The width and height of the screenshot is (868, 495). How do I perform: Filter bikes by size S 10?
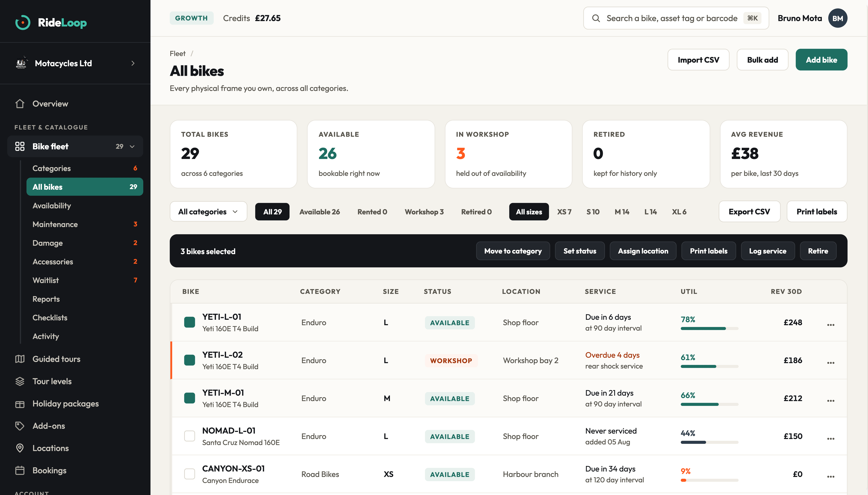[x=593, y=211]
